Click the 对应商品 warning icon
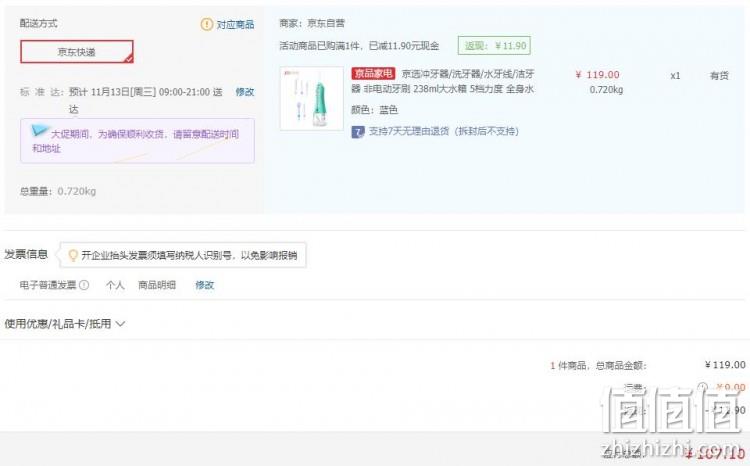 [x=207, y=24]
